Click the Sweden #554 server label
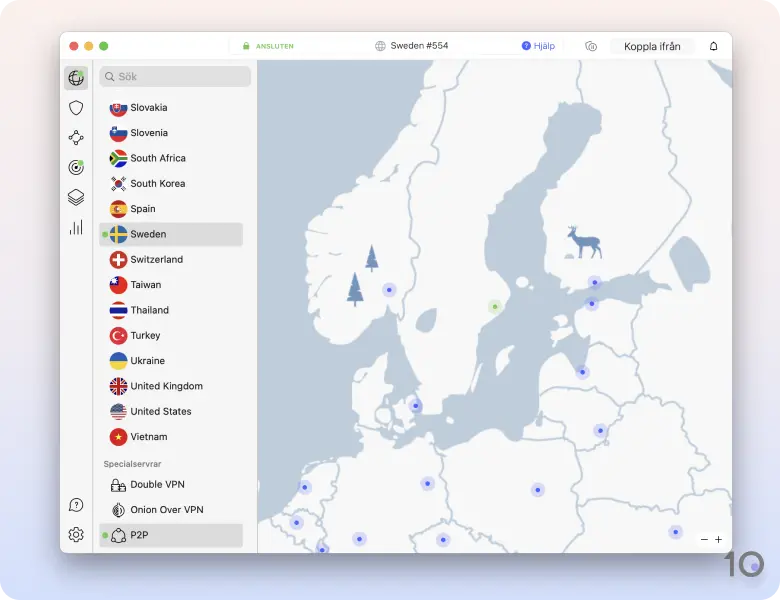The height and width of the screenshot is (600, 780). (419, 46)
